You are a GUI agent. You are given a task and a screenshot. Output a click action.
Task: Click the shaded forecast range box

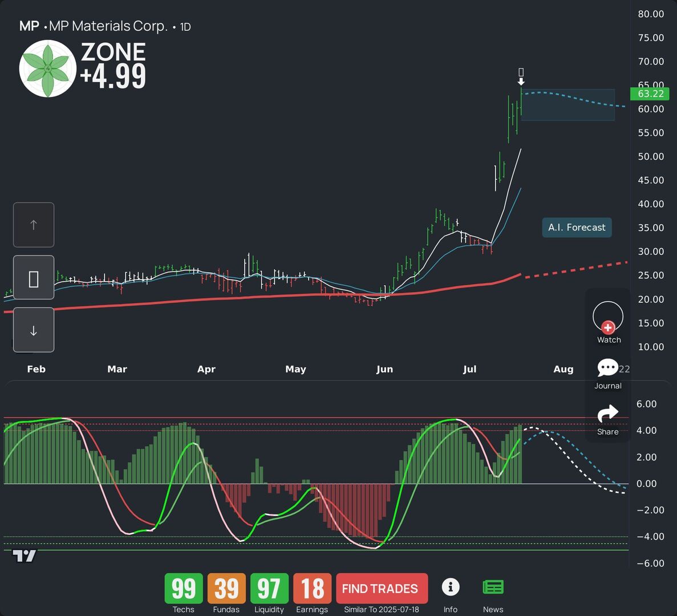coord(568,105)
